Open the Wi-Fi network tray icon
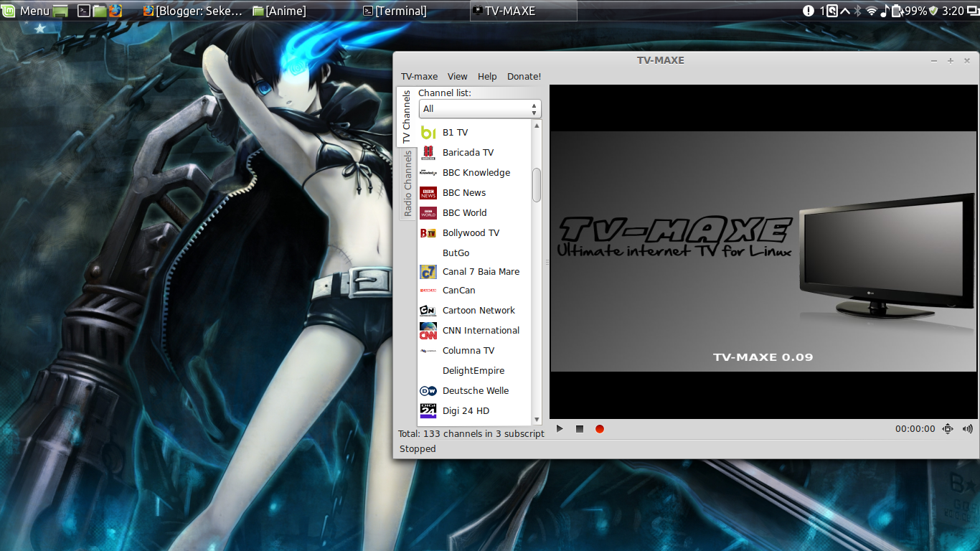 872,11
